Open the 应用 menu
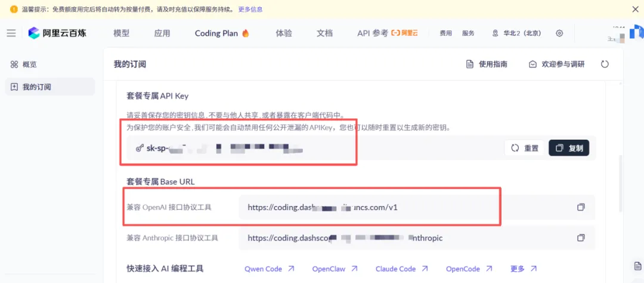Image resolution: width=644 pixels, height=283 pixels. 162,33
